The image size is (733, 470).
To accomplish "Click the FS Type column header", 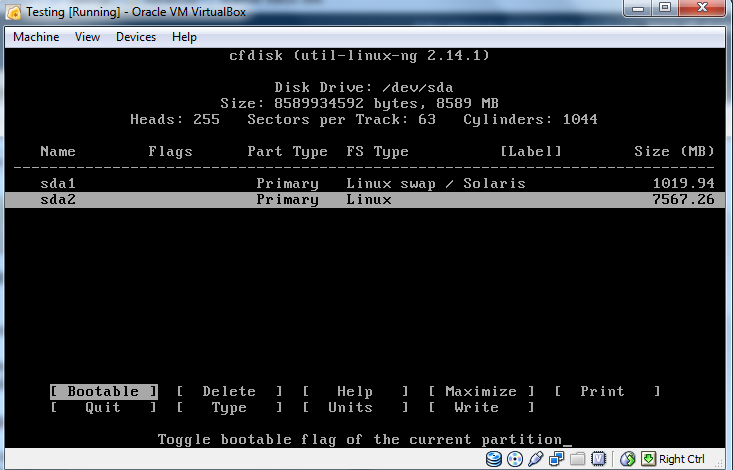I will (x=377, y=152).
